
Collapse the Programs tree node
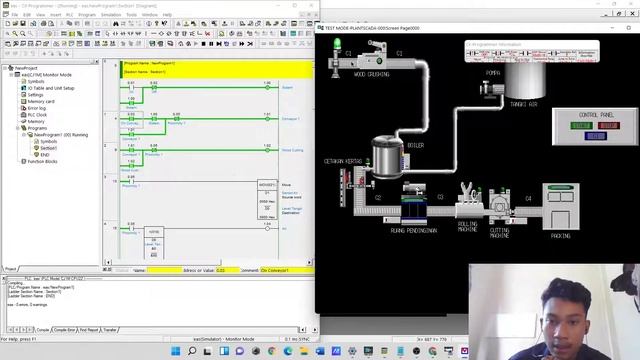(x=18, y=128)
